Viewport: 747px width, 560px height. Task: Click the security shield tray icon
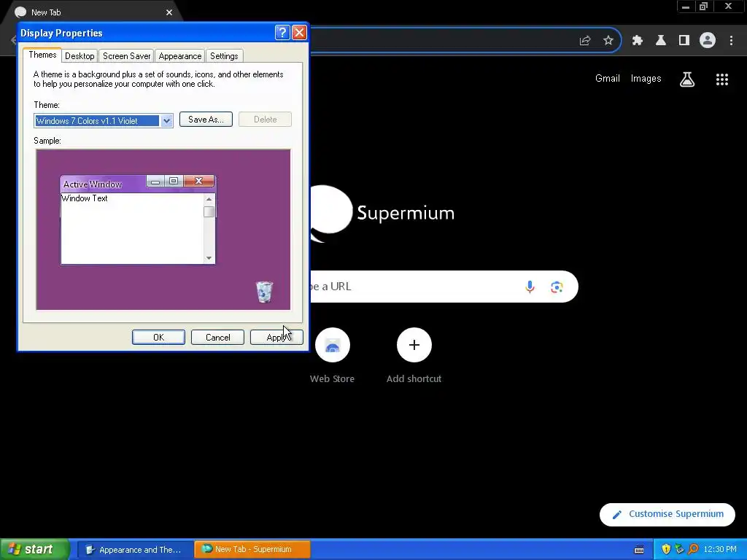pos(665,549)
